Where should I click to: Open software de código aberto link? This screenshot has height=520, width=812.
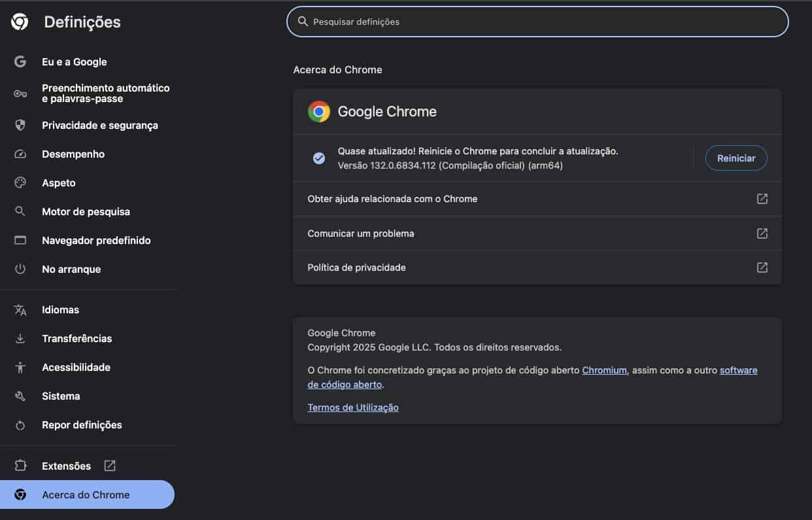[x=532, y=377]
